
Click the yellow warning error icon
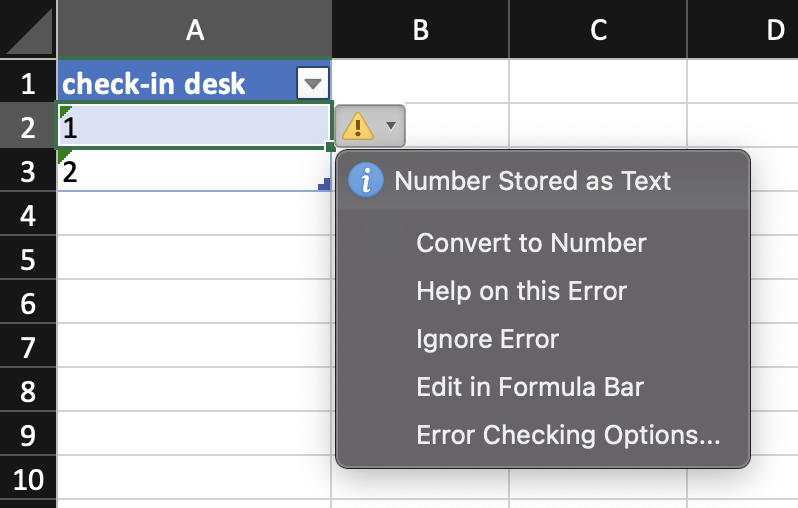[x=358, y=126]
